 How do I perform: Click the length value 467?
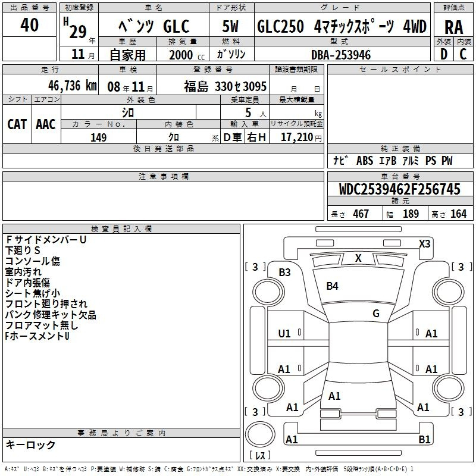[x=361, y=214]
